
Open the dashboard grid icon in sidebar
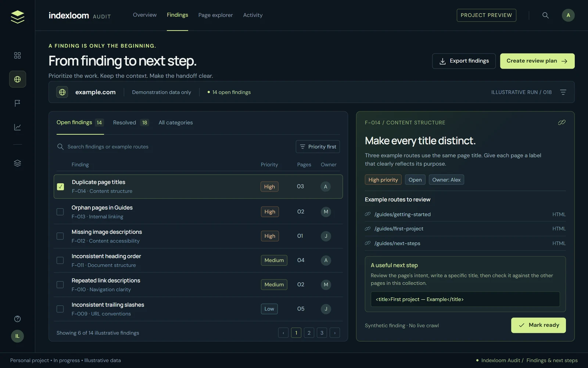click(x=17, y=55)
